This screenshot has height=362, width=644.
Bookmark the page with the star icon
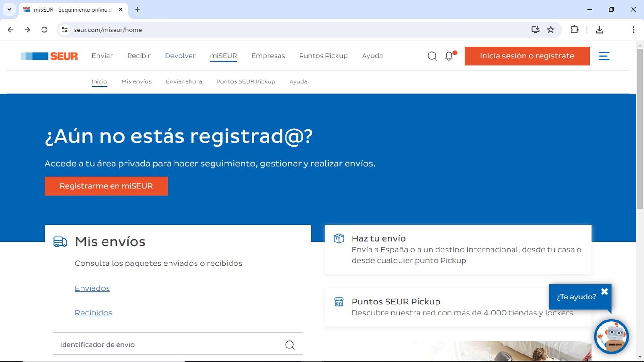click(551, 30)
